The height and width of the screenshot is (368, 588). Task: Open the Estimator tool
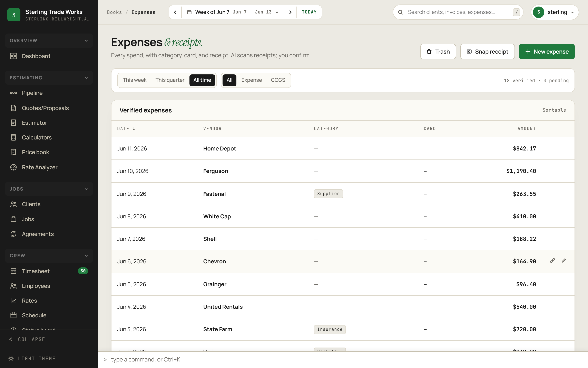(x=49, y=123)
